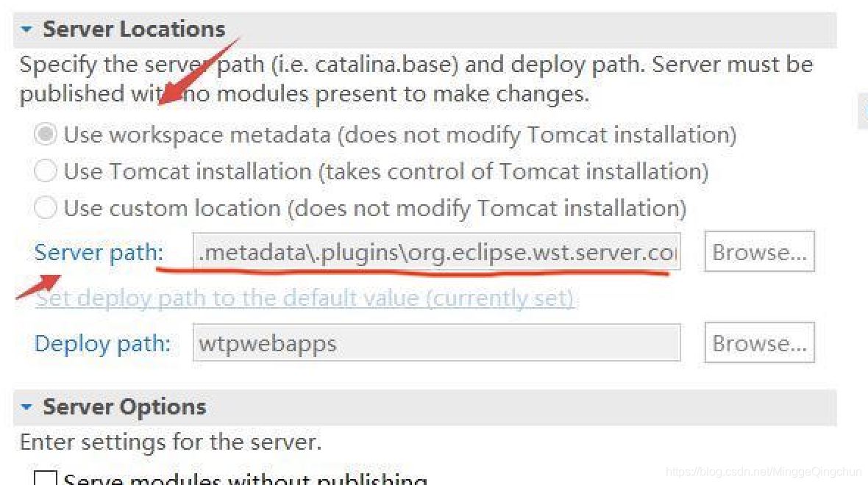The image size is (868, 485).
Task: Click the 'Enter settings for the server' text
Action: (170, 442)
